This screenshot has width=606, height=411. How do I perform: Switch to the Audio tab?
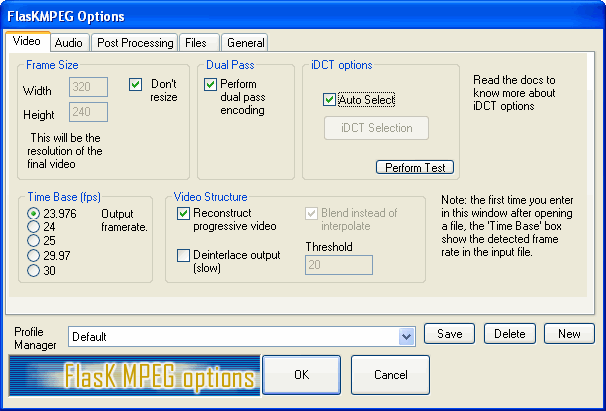(69, 42)
